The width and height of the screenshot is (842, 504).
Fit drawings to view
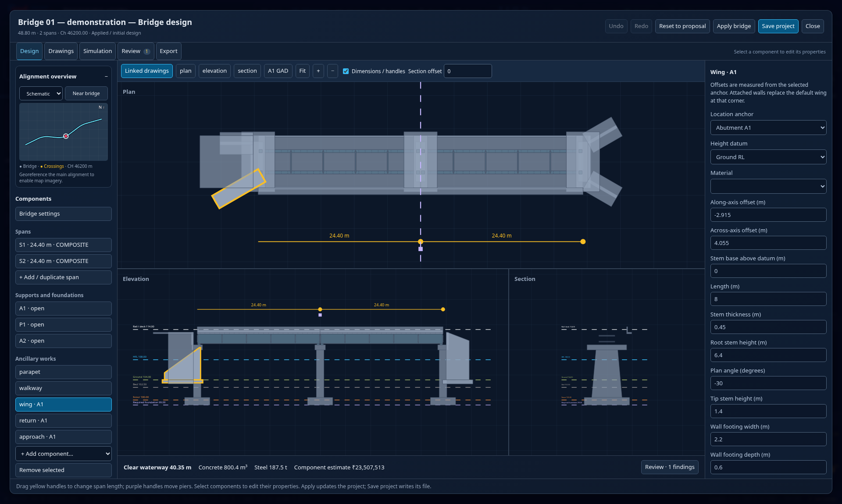[x=303, y=71]
